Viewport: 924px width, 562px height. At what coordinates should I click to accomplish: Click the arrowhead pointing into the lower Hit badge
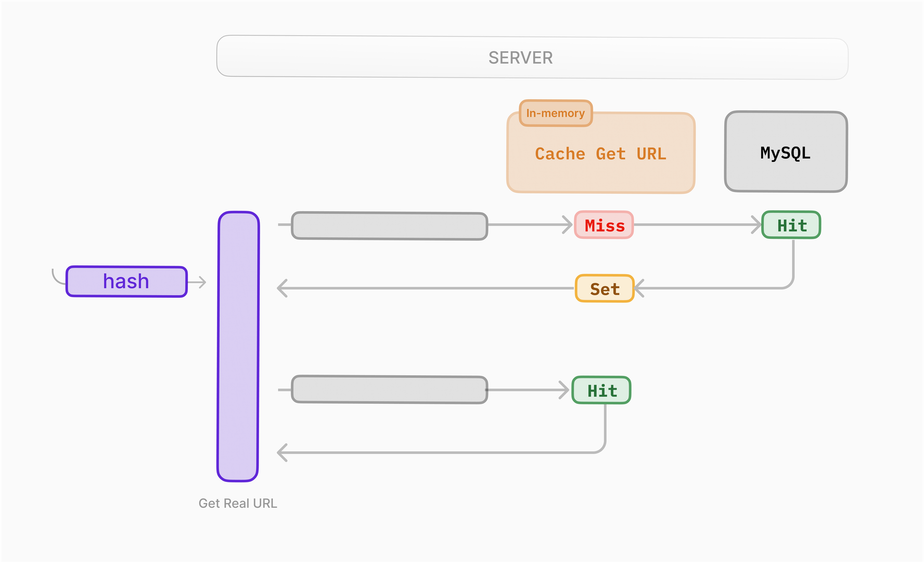[x=564, y=390]
